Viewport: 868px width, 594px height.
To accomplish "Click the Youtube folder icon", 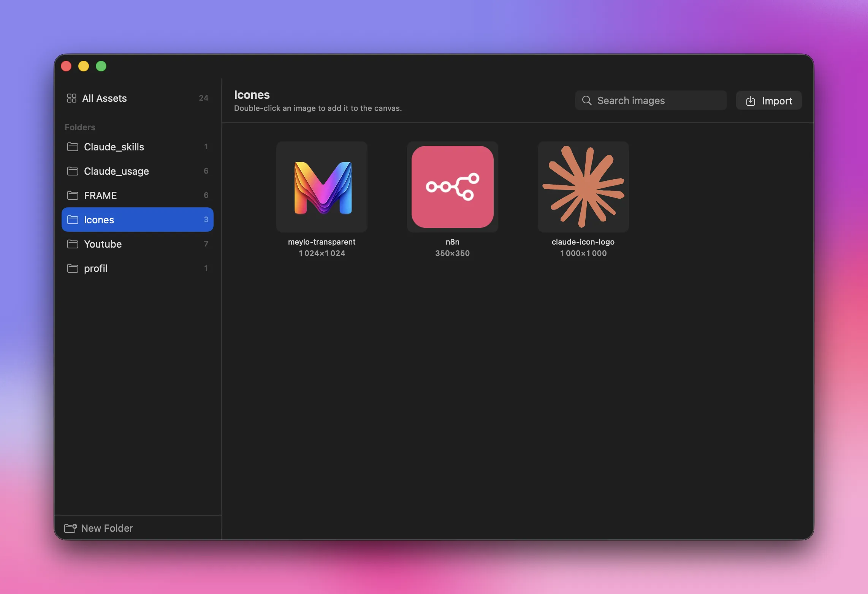I will coord(73,244).
